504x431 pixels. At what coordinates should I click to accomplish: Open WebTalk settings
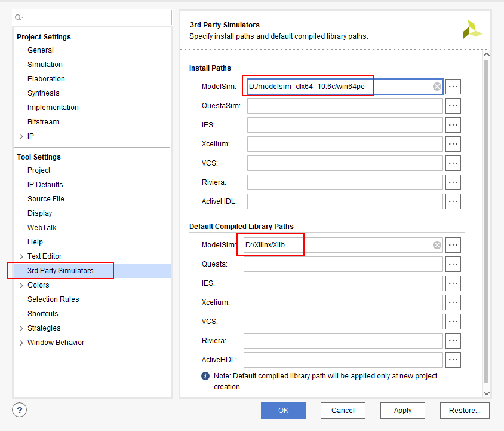(x=42, y=228)
